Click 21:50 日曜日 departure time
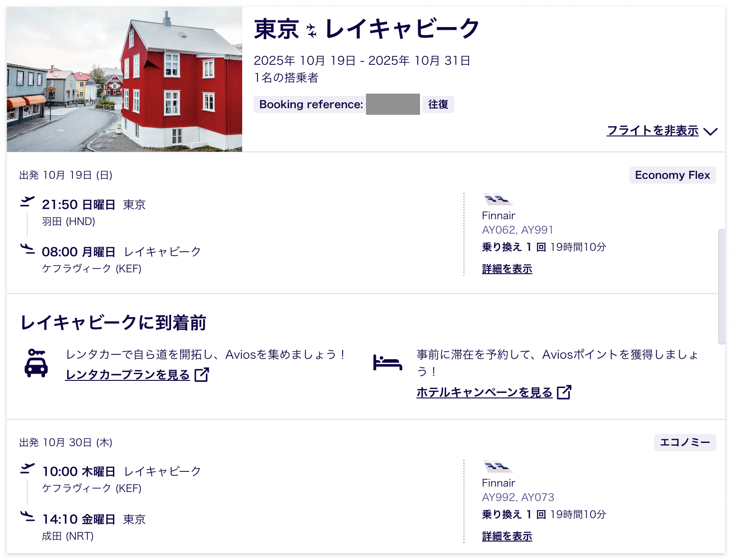Viewport: 732px width, 560px height. pyautogui.click(x=79, y=205)
